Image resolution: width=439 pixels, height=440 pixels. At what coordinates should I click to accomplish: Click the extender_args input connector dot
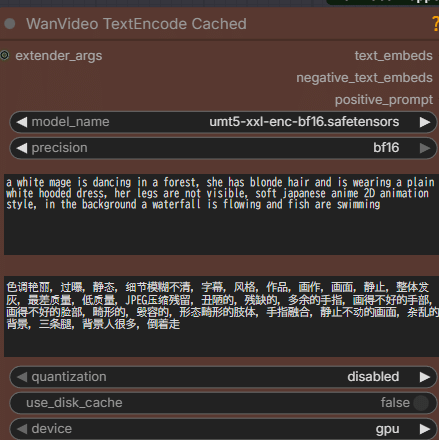point(5,55)
